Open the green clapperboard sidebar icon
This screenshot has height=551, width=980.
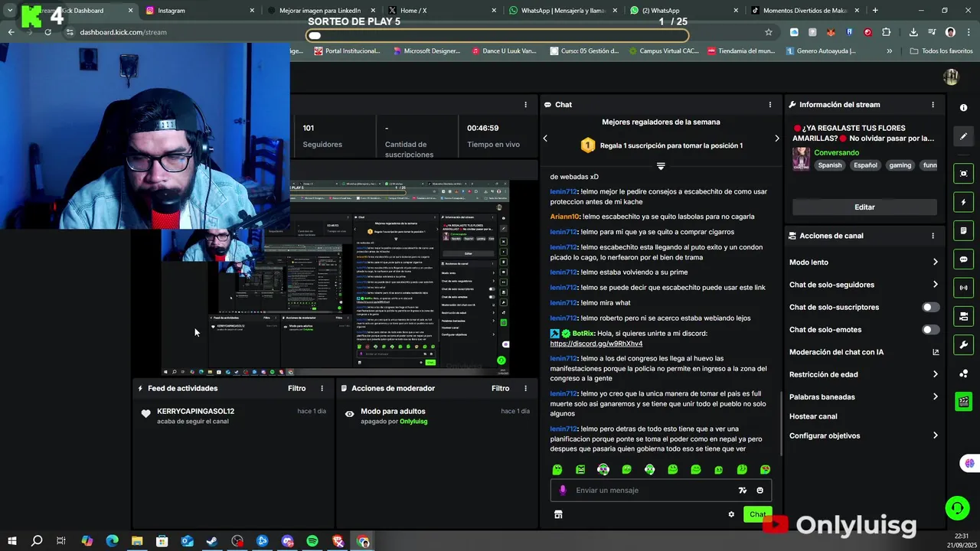[964, 402]
